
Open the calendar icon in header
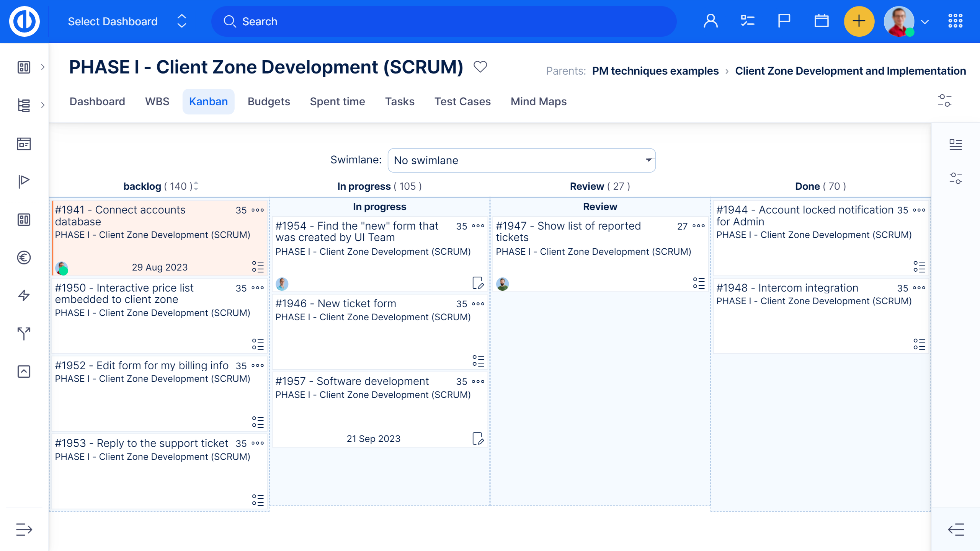821,21
